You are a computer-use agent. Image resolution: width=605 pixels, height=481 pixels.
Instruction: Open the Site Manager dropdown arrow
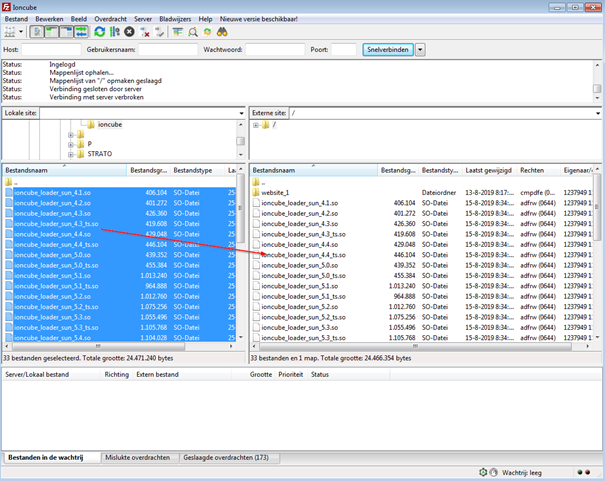21,32
